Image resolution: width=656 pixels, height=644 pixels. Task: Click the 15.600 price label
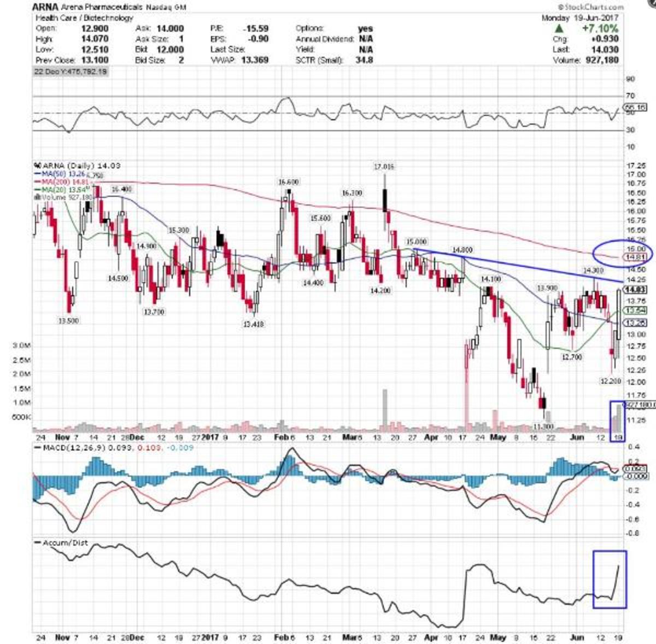[320, 218]
